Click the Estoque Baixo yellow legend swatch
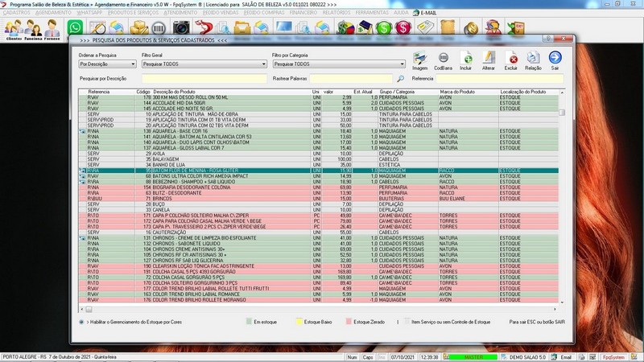644x362 pixels. click(299, 322)
